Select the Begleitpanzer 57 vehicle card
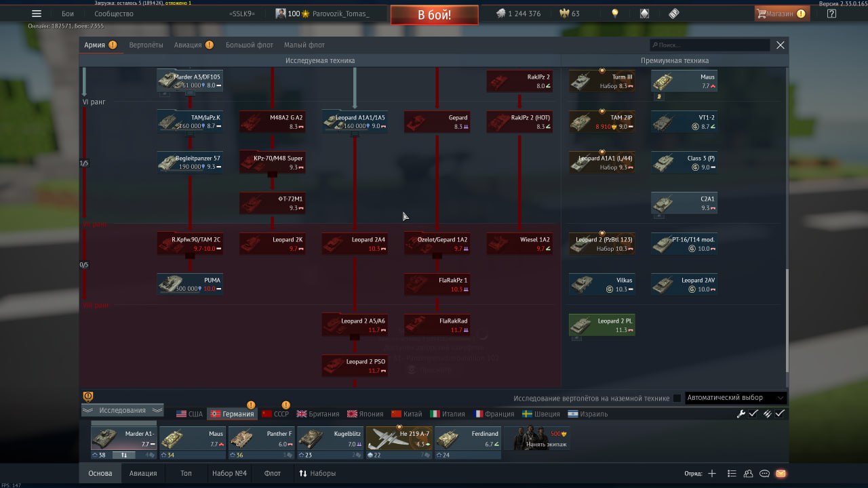Screen dimensions: 868x488 click(x=190, y=162)
